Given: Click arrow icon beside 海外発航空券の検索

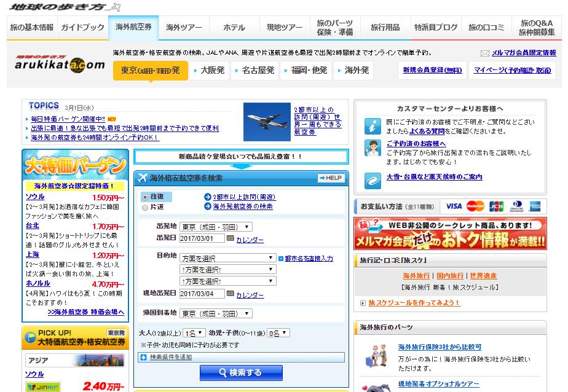Looking at the screenshot, I should pyautogui.click(x=208, y=206).
